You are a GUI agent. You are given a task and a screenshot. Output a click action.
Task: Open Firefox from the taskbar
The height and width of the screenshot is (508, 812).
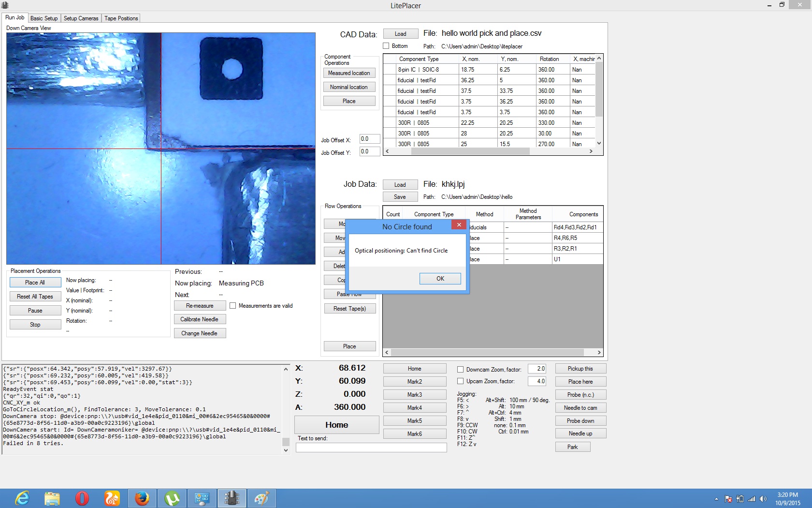point(142,498)
